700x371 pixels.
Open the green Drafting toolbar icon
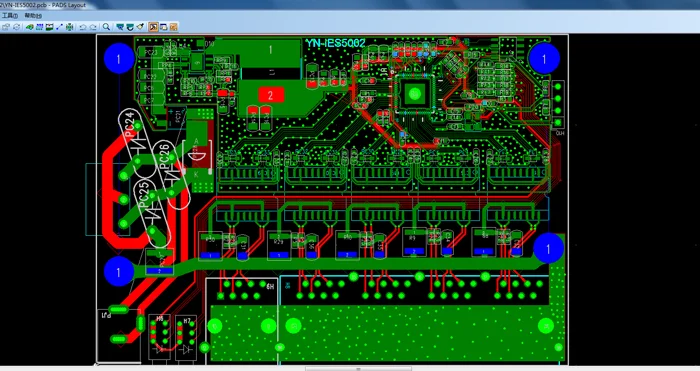pos(29,27)
